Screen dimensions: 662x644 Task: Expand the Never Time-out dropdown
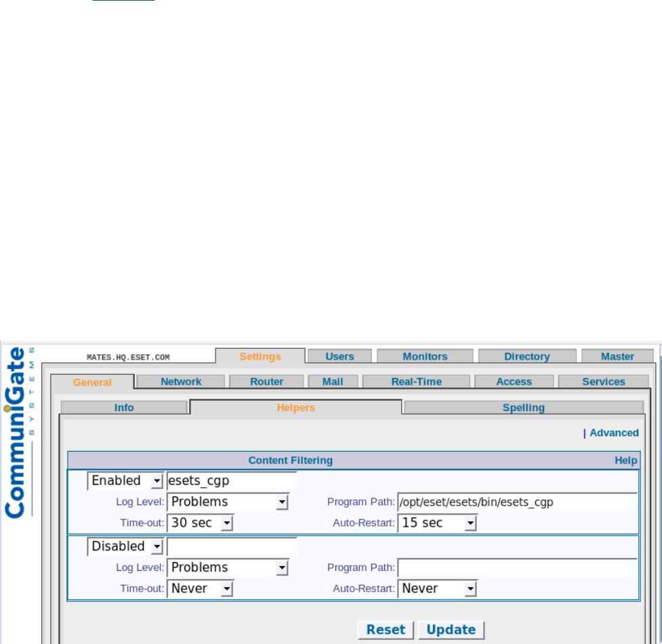point(200,588)
